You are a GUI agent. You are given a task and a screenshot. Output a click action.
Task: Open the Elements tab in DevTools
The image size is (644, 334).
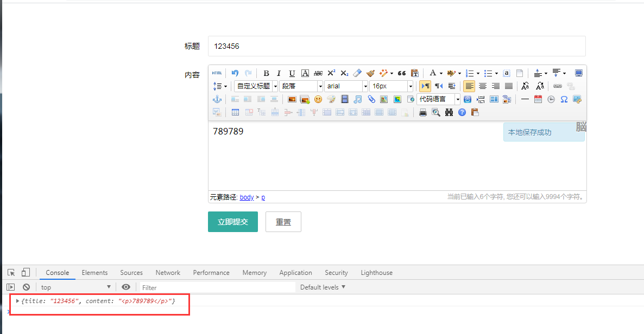pos(94,273)
